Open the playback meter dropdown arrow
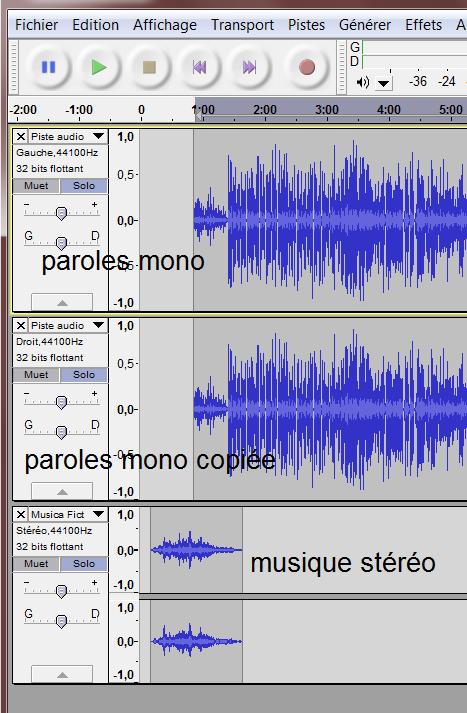Screen dimensions: 467x713 [384, 83]
